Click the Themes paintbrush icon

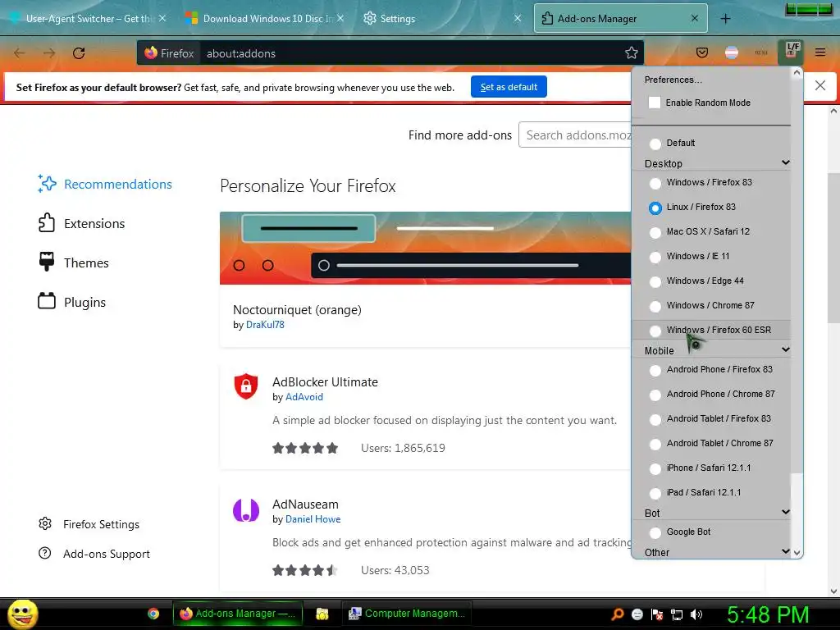point(47,262)
